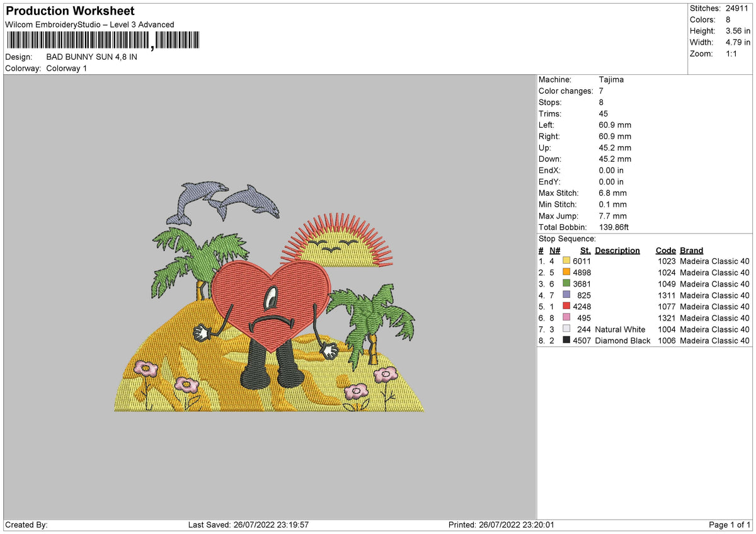Click the orange swatch for thread 4898
This screenshot has width=756, height=534.
tap(566, 273)
